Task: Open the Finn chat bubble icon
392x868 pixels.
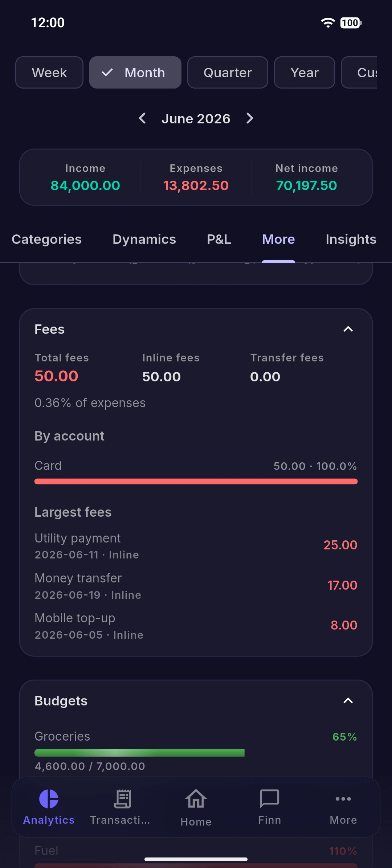Action: 270,799
